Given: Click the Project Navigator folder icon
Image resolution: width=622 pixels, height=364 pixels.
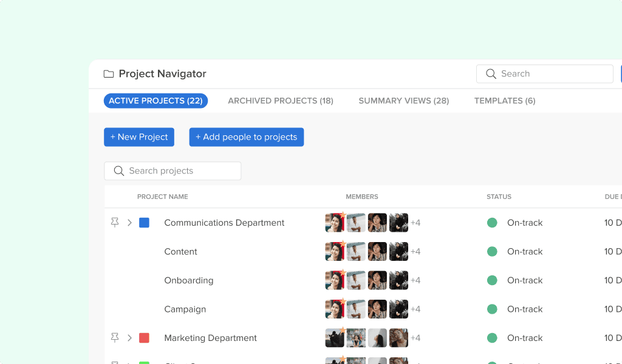Looking at the screenshot, I should click(x=109, y=74).
